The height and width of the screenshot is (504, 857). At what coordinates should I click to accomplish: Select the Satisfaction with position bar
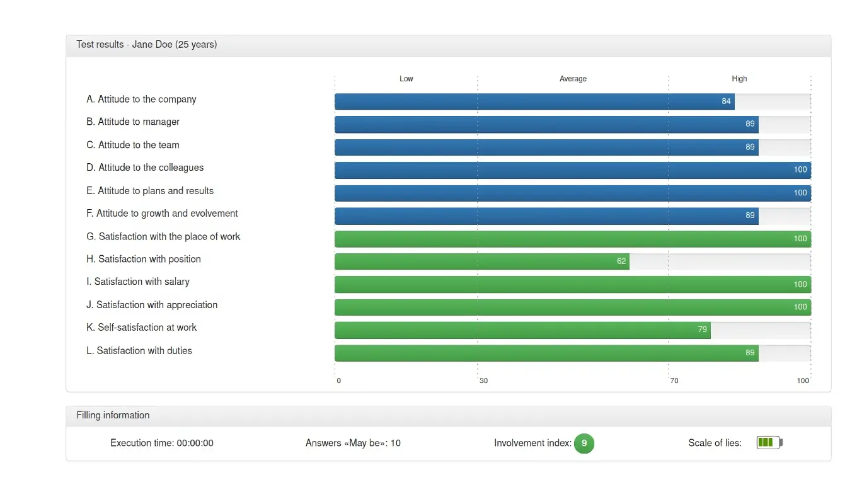[481, 261]
